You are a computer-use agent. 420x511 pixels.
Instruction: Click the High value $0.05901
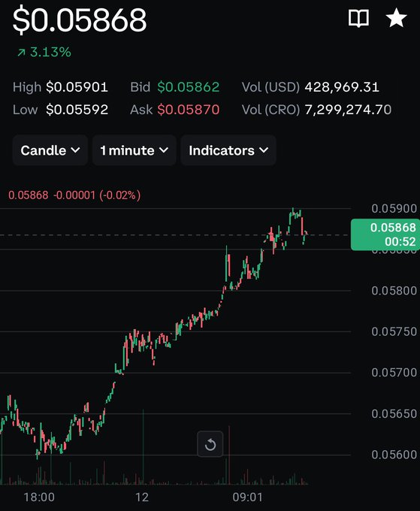pos(77,87)
